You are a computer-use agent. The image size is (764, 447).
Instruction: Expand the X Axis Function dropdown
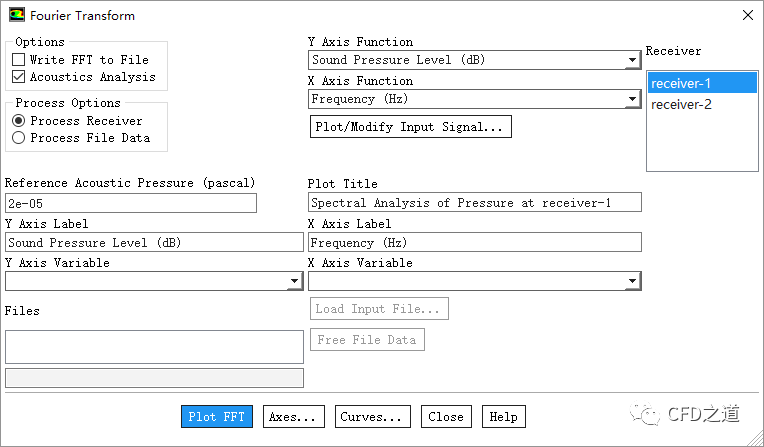pos(632,99)
